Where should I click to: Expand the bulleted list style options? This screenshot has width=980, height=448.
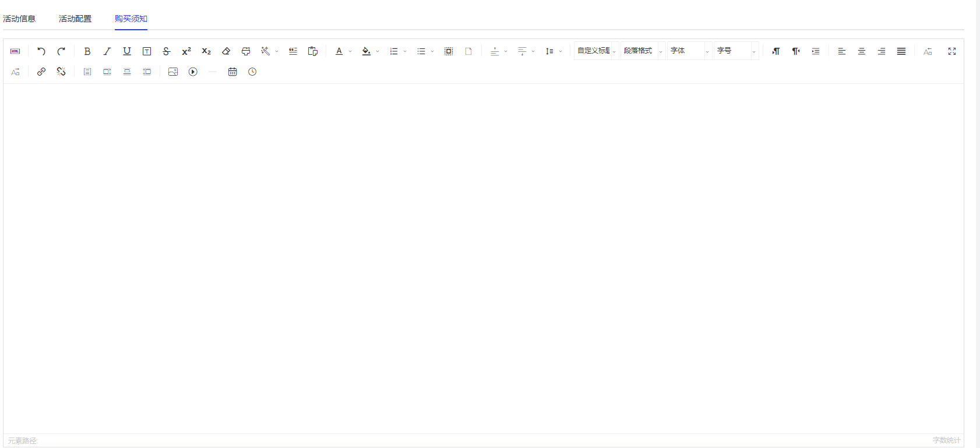[x=432, y=51]
